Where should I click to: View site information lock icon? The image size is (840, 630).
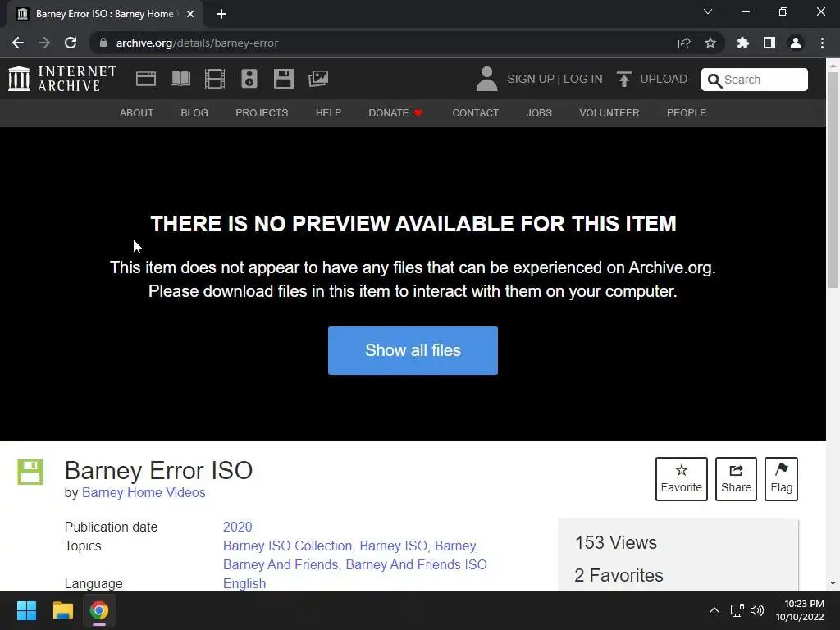103,43
